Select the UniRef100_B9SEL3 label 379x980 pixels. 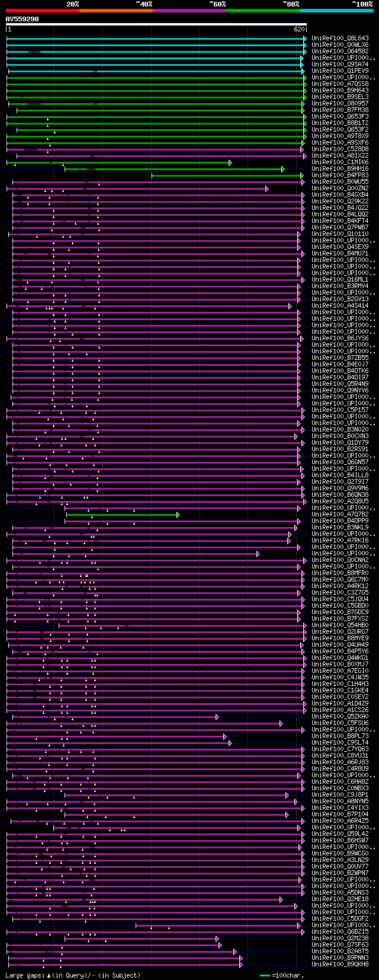point(340,97)
